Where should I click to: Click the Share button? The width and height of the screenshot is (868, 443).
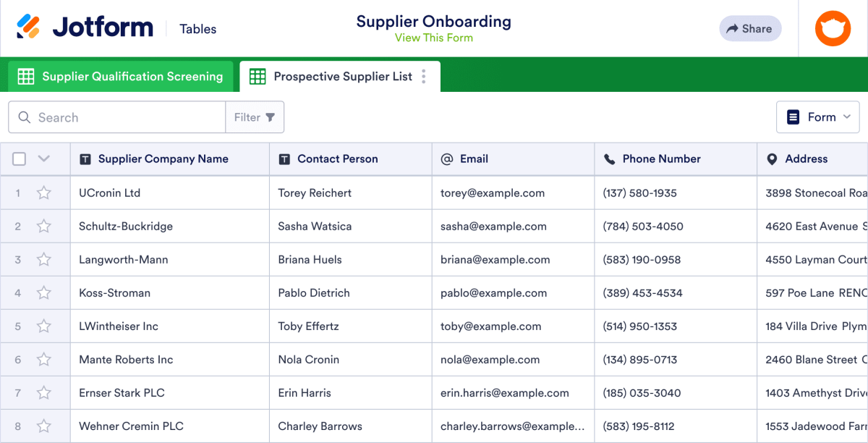click(750, 29)
